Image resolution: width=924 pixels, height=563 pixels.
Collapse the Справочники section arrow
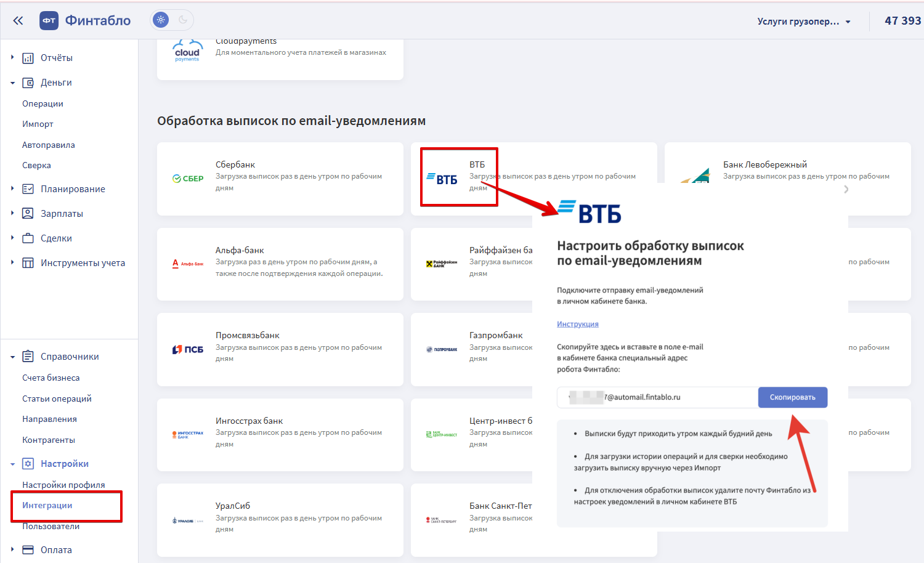pos(12,357)
